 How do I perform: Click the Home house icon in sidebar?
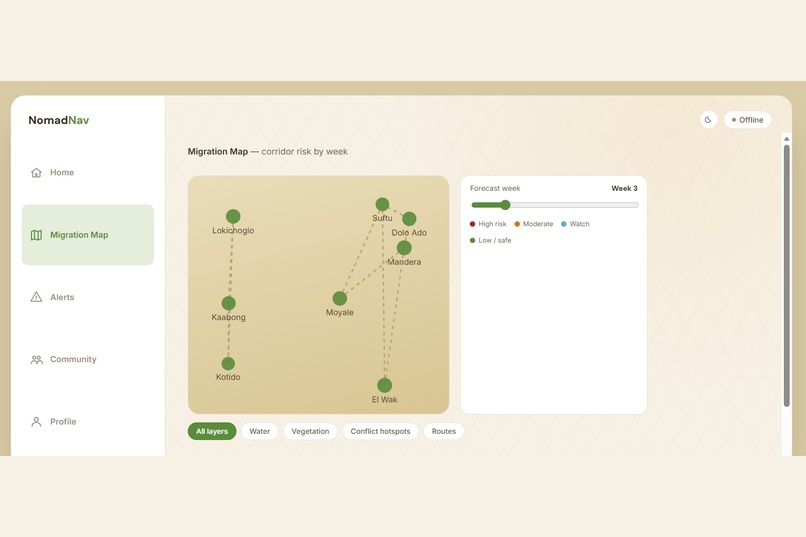[36, 173]
